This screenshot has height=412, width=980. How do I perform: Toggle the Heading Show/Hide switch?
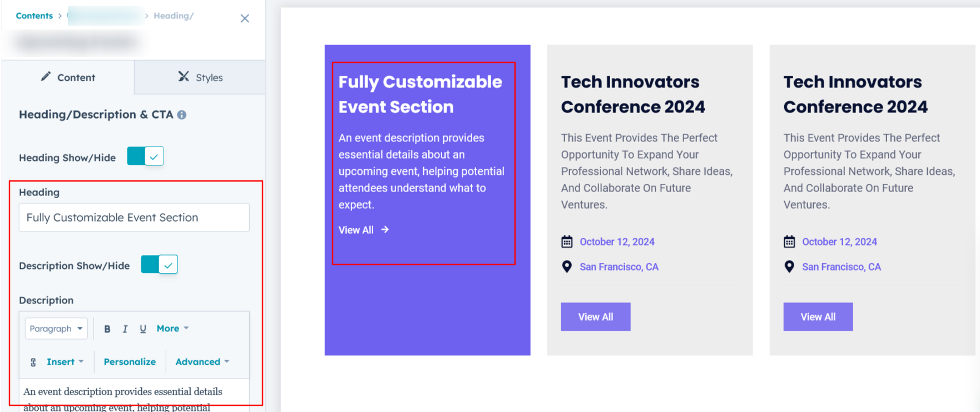point(145,156)
